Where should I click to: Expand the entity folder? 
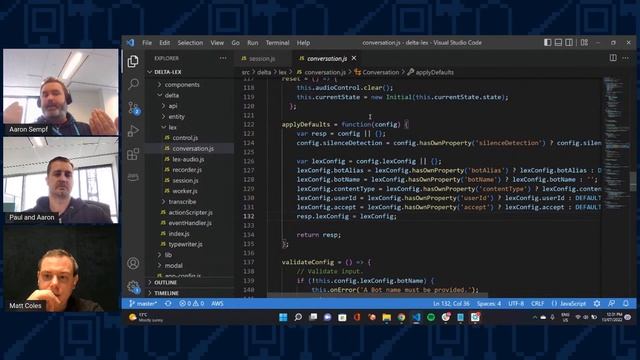[x=176, y=116]
